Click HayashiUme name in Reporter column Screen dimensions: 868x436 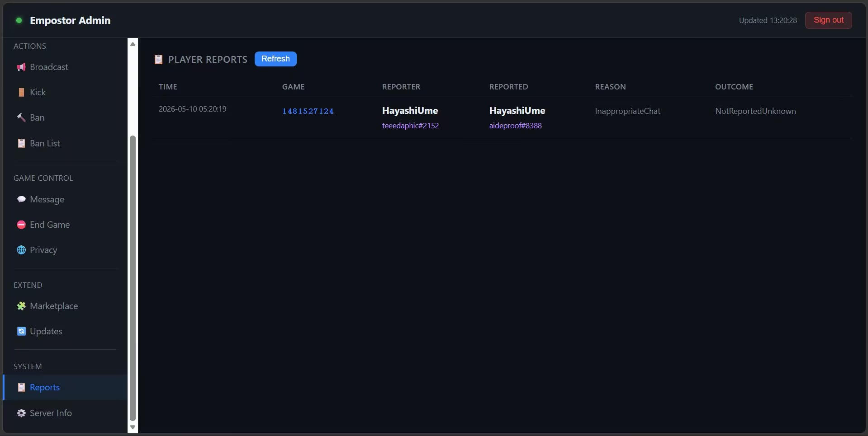click(410, 111)
